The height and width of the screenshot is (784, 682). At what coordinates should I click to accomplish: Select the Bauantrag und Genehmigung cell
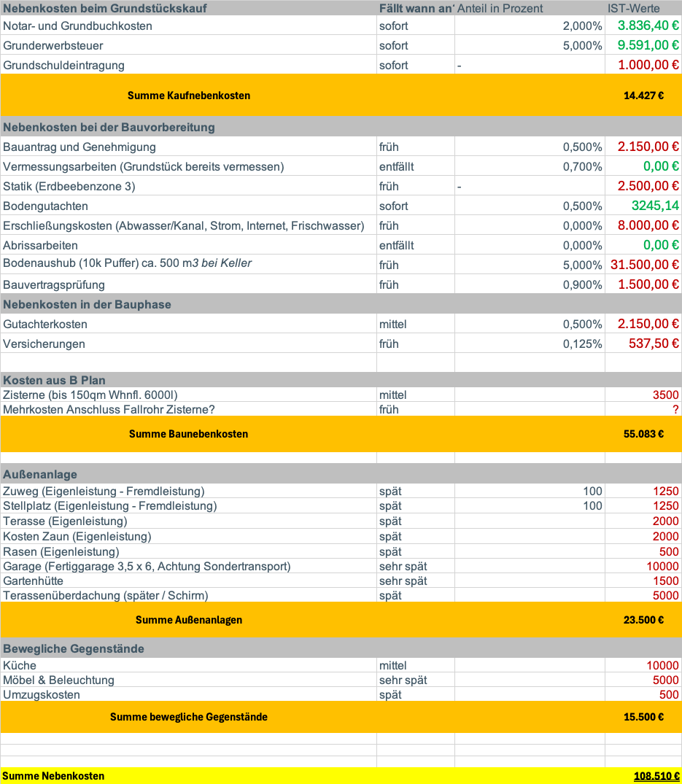tap(80, 147)
